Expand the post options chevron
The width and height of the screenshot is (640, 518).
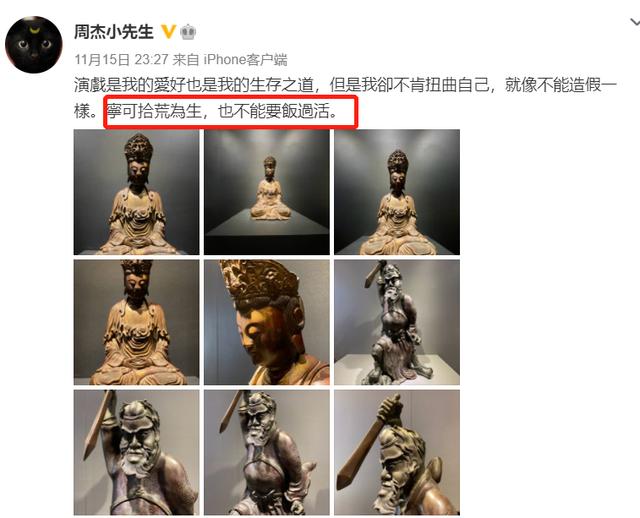pos(635,22)
